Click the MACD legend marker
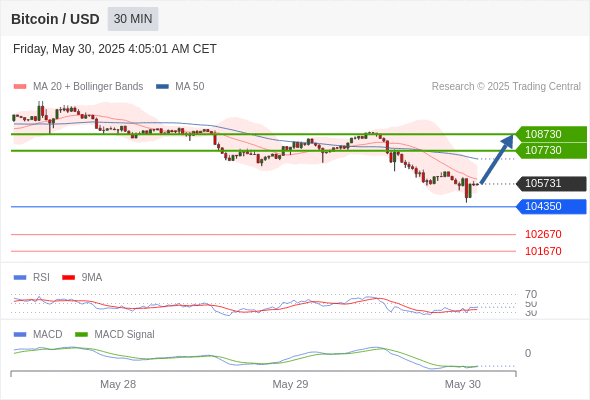 pos(20,335)
